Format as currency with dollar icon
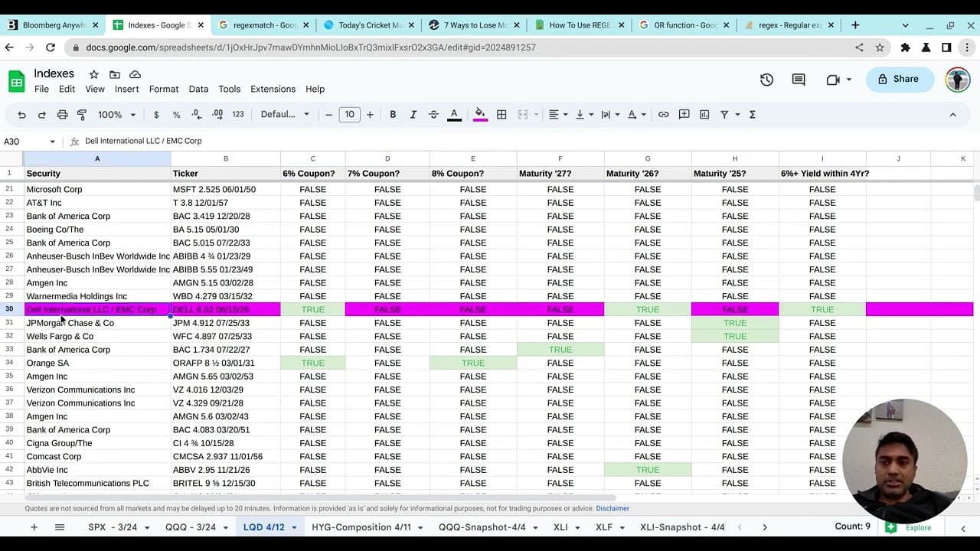980x551 pixels. coord(156,115)
